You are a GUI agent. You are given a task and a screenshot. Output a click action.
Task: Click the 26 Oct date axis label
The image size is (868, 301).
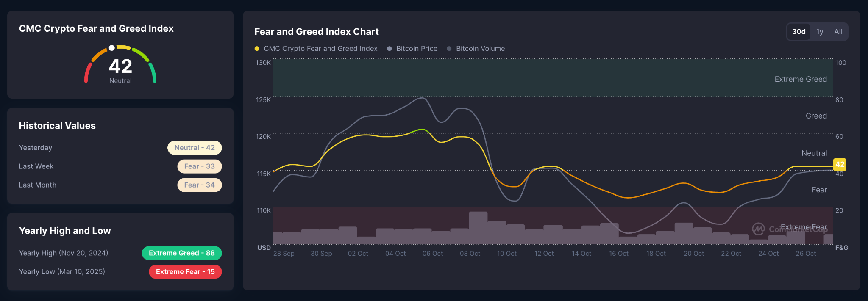(x=806, y=254)
